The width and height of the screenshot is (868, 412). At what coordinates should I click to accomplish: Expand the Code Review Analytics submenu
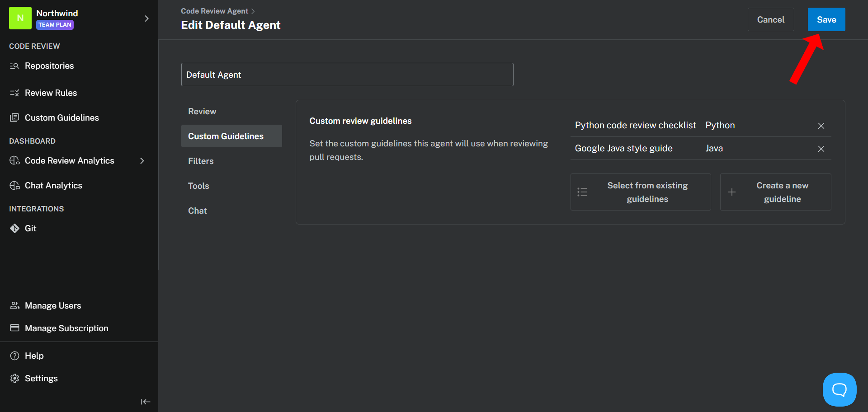[142, 161]
